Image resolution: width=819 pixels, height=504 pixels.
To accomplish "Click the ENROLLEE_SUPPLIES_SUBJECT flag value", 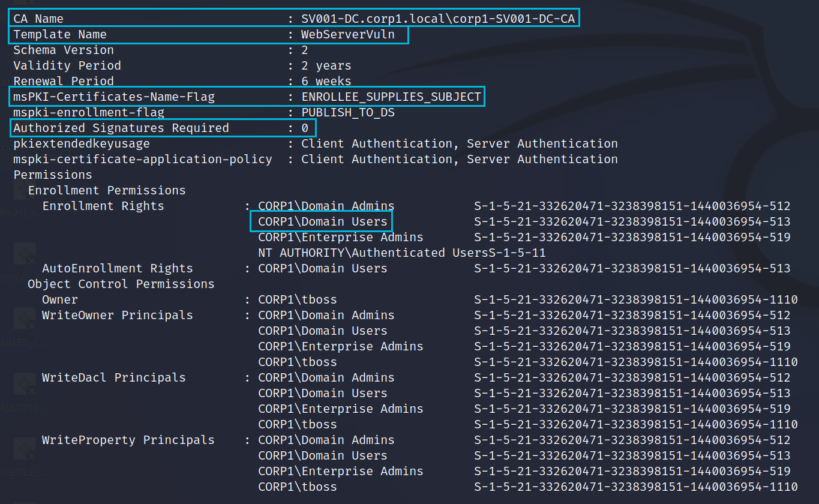I will [x=391, y=97].
